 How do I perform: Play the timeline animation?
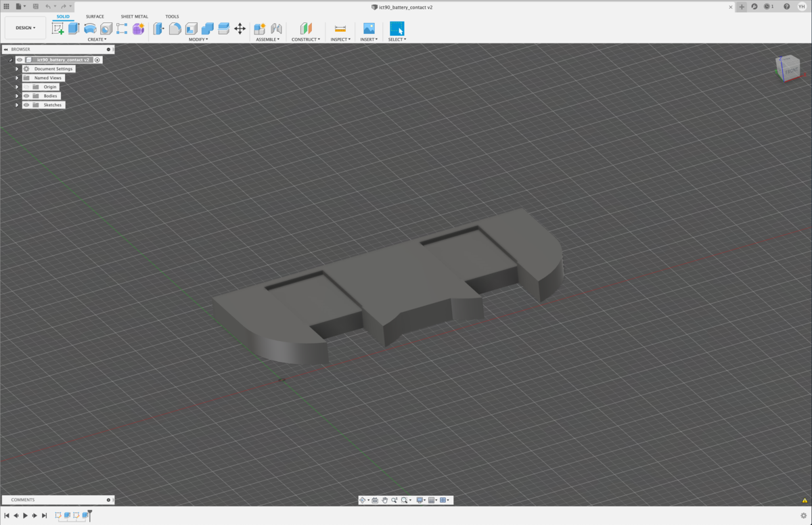(x=26, y=516)
